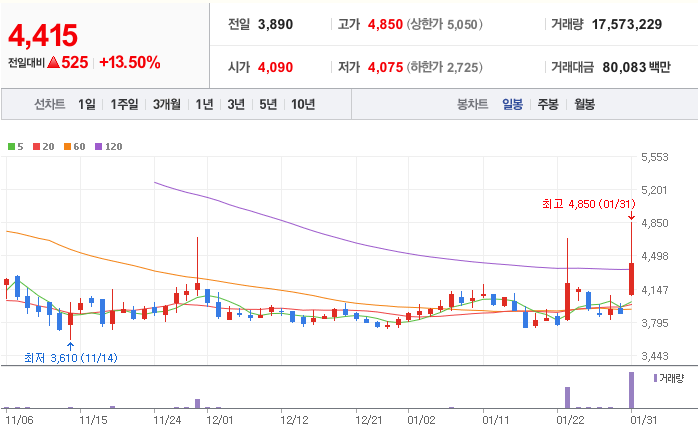
Task: Click the 전일 3,890 value
Action: [275, 24]
